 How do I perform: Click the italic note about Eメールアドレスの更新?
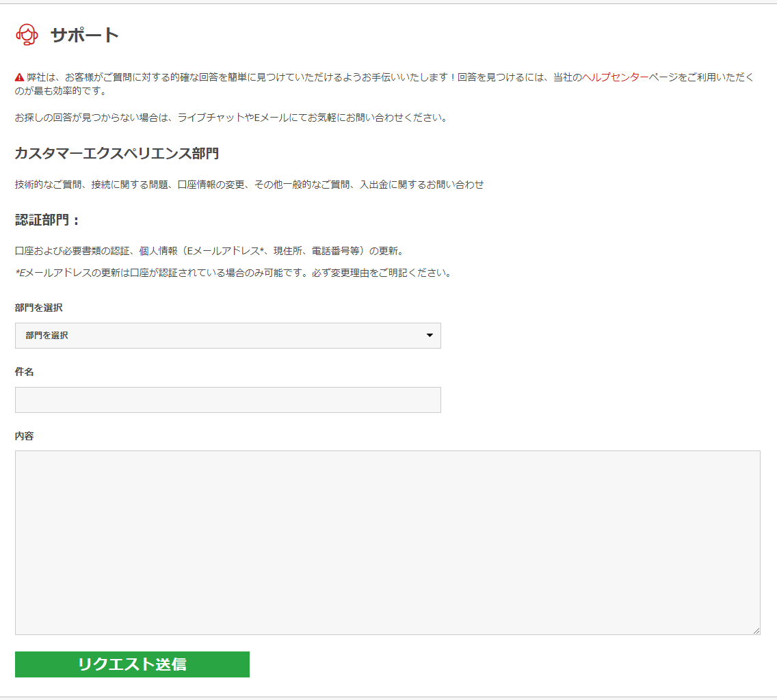tap(233, 273)
